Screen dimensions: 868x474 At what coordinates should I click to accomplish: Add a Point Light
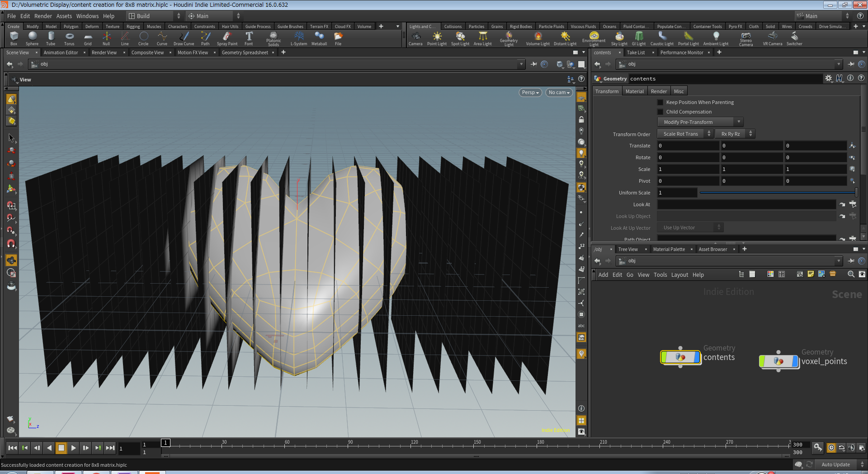click(437, 38)
